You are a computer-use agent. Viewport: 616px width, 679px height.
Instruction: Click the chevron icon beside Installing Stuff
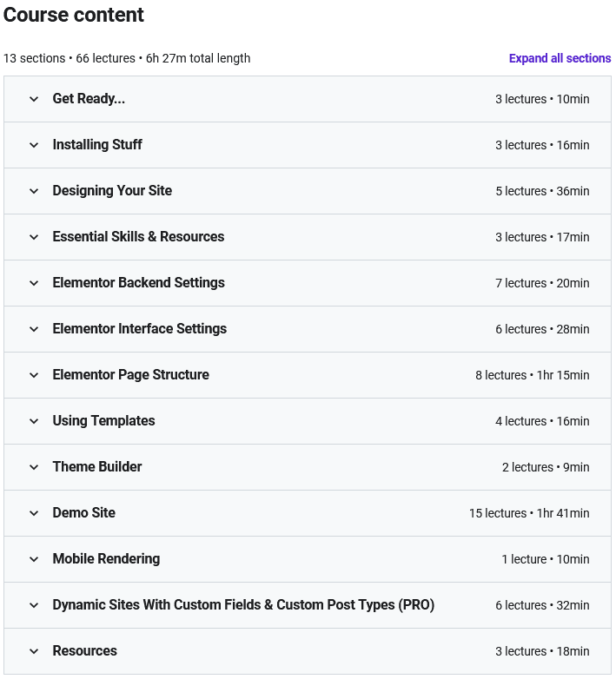click(x=34, y=145)
